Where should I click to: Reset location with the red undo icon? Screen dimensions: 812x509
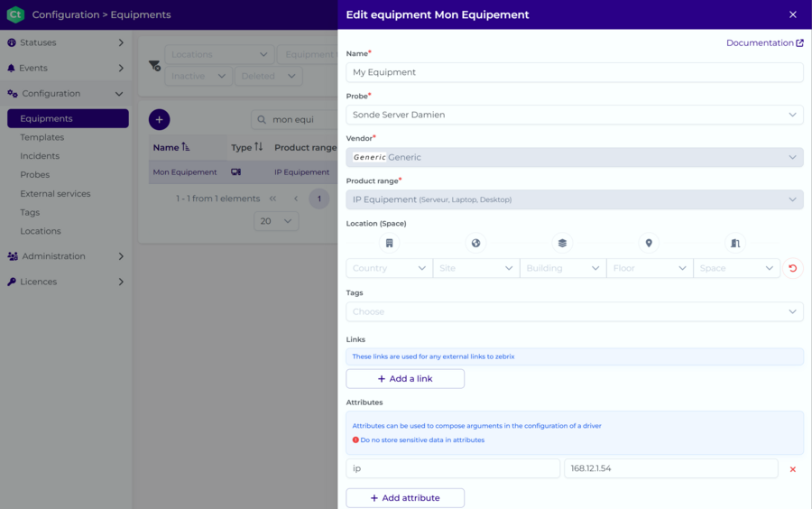point(792,268)
